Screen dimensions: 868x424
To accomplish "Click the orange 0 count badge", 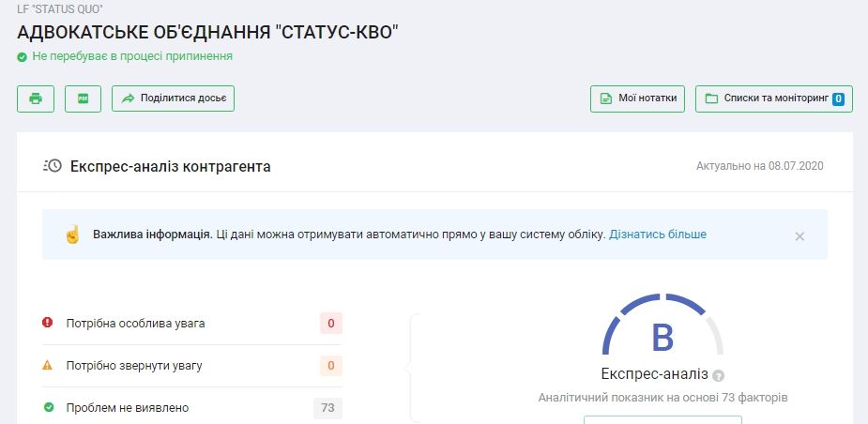I will 331,366.
